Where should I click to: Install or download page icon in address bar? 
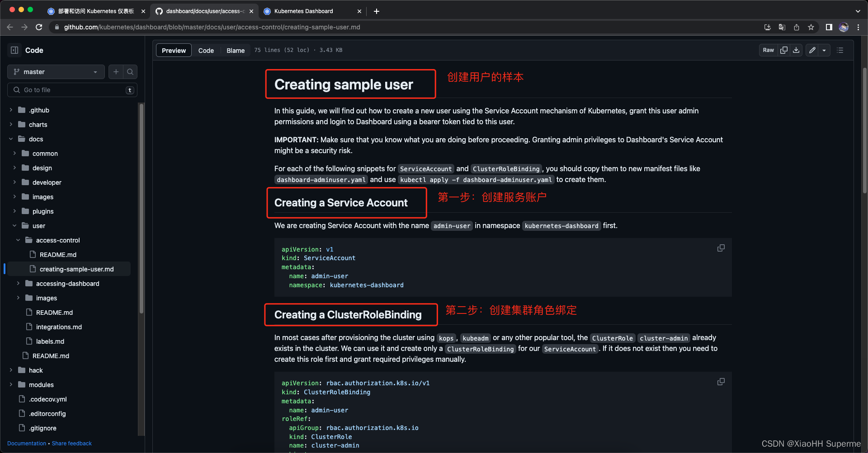[x=768, y=27]
